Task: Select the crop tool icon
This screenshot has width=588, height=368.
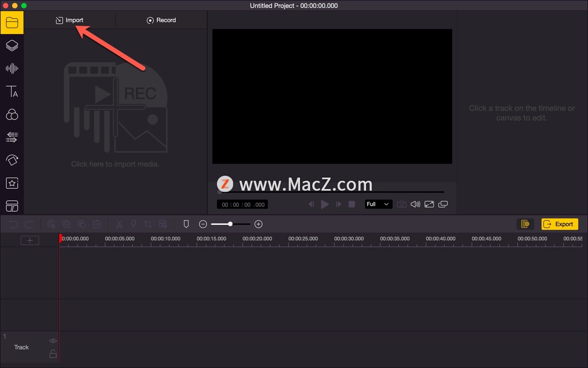Action: pos(148,224)
